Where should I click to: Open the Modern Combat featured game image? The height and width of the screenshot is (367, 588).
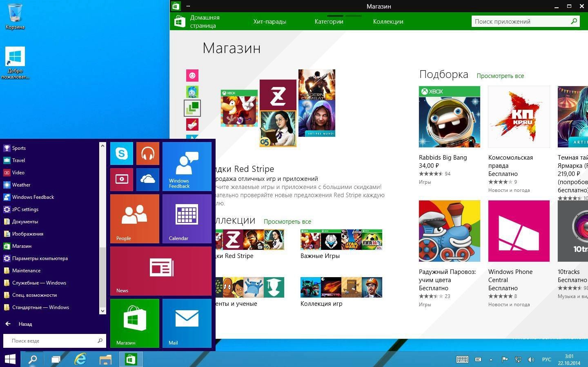[x=316, y=85]
